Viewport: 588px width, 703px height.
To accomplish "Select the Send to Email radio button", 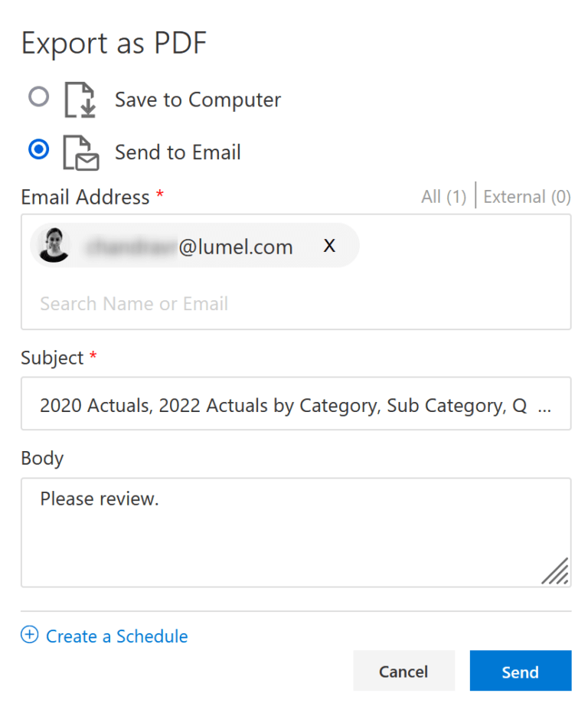I will coord(38,149).
